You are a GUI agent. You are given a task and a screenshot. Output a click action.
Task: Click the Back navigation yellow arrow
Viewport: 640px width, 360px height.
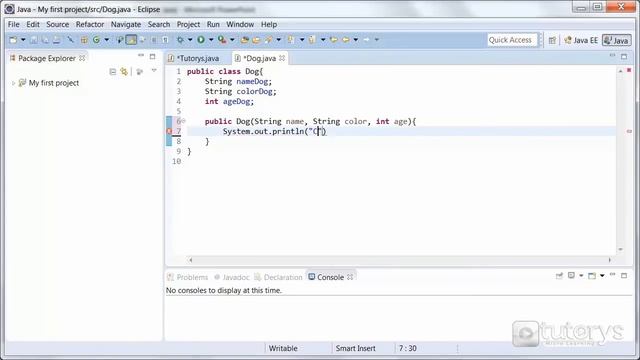coord(346,40)
